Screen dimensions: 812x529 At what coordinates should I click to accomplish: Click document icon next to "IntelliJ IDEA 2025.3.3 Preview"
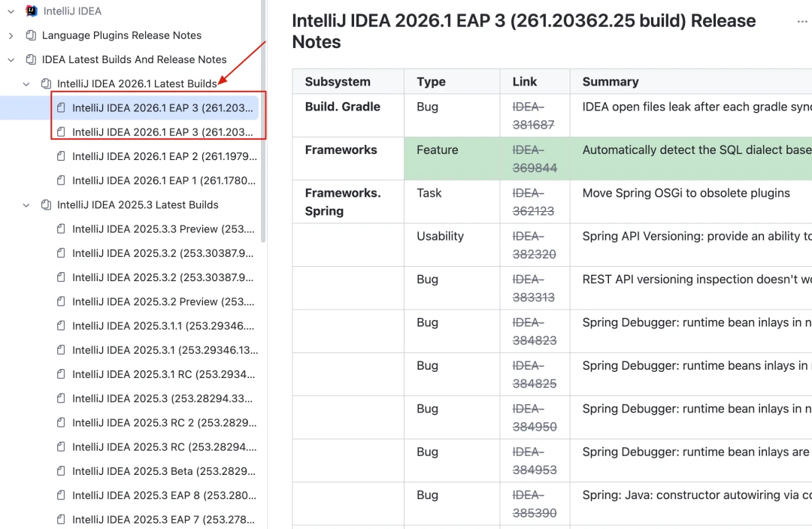[60, 228]
